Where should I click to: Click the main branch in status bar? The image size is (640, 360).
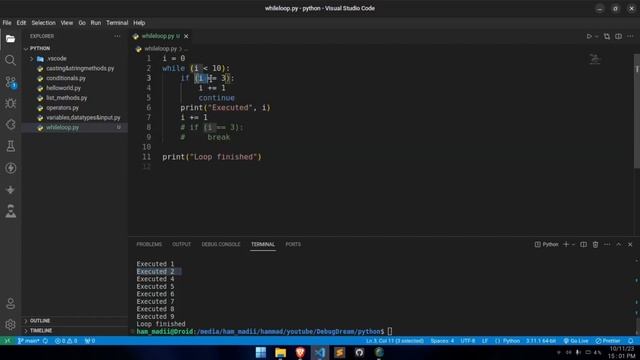tap(28, 341)
